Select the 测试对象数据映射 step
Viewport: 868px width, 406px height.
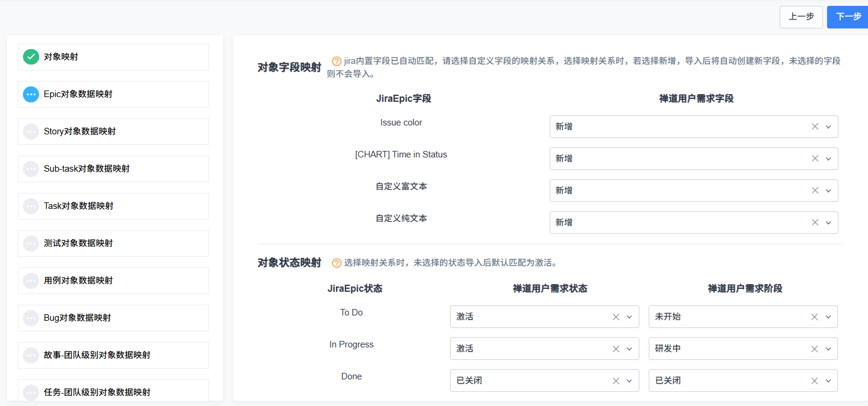pos(113,243)
